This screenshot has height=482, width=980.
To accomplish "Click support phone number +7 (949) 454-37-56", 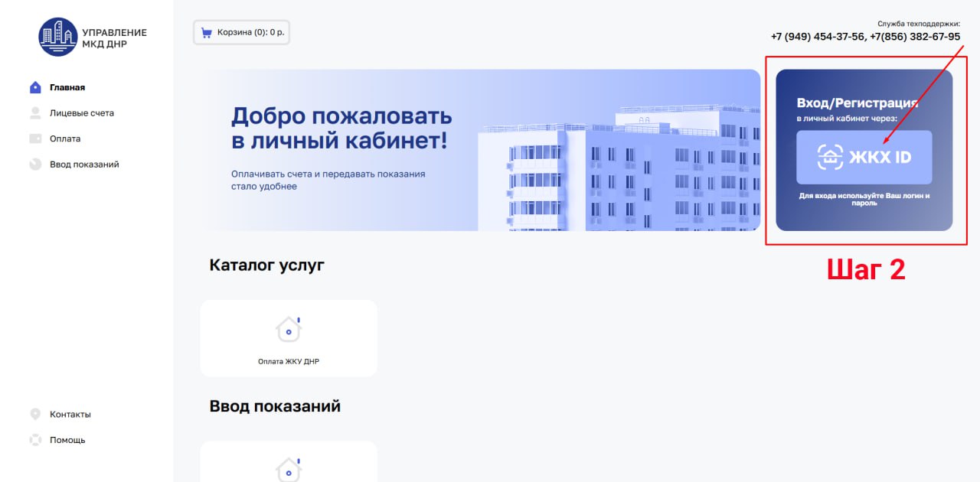I will (x=817, y=37).
